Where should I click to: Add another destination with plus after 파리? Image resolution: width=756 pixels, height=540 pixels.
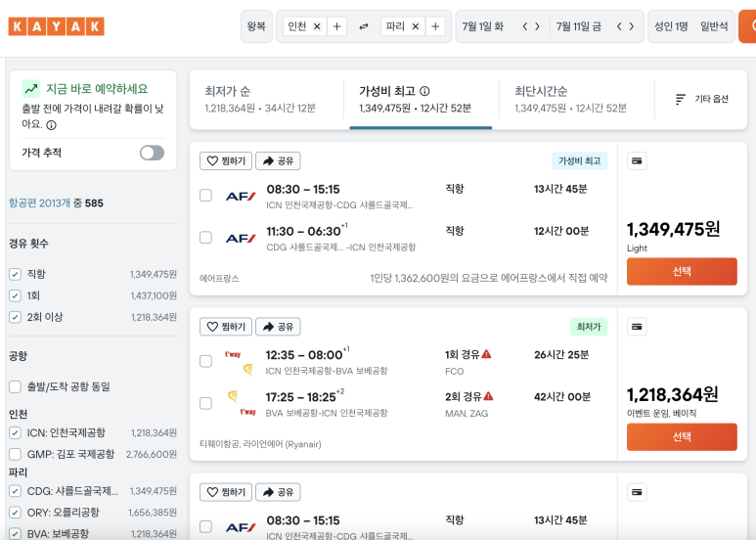pos(435,26)
